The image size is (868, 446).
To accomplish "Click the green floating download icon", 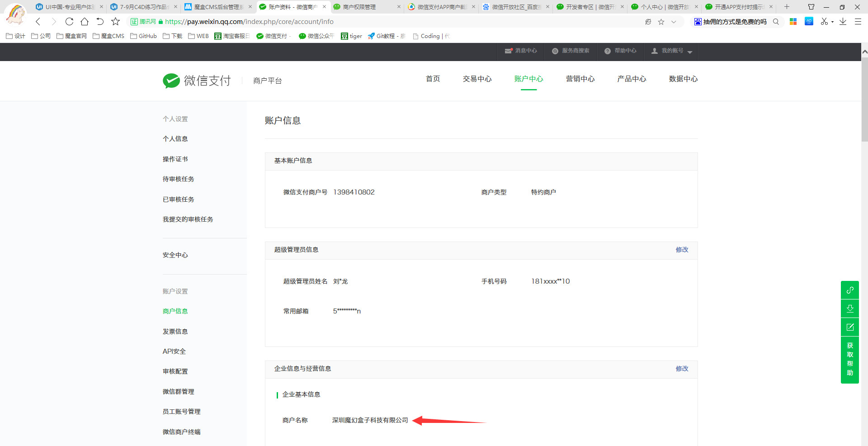I will (x=850, y=308).
